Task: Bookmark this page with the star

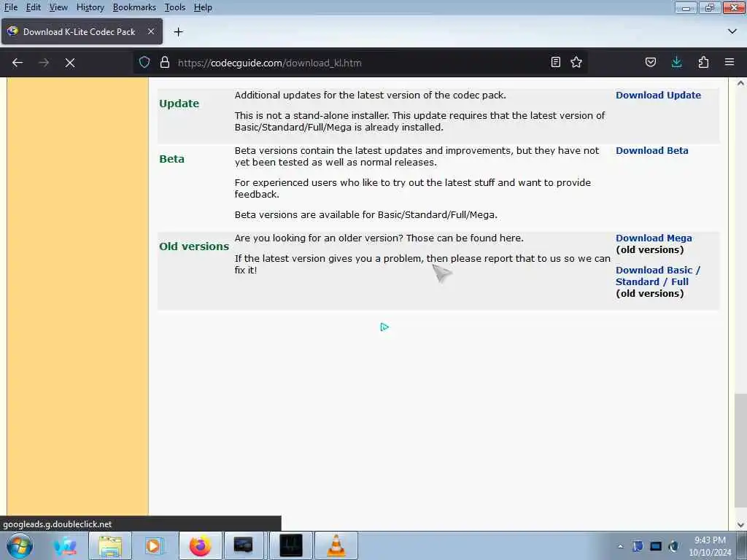Action: [x=576, y=63]
